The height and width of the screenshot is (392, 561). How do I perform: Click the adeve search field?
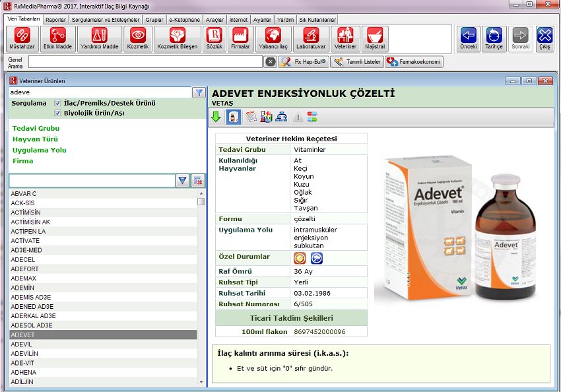click(100, 92)
